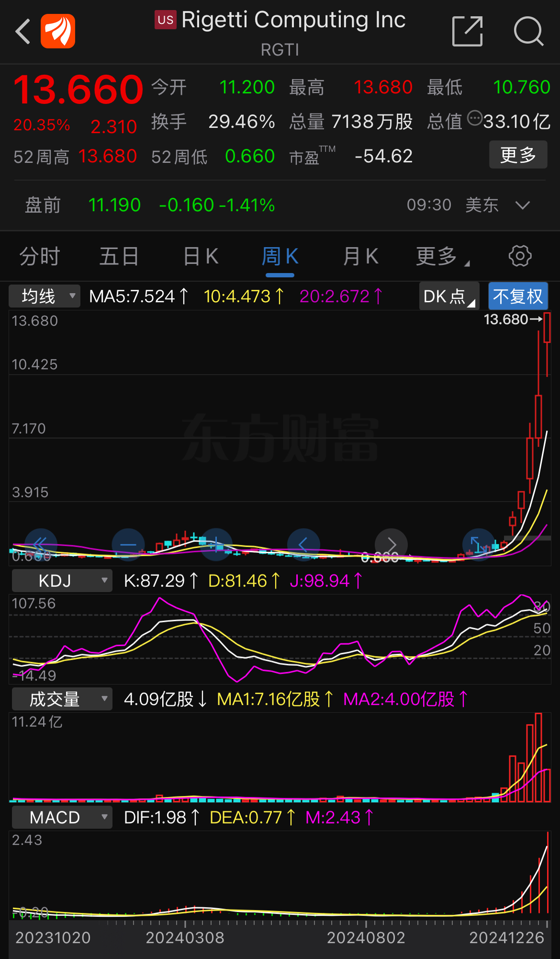The width and height of the screenshot is (560, 959).
Task: Tap the 52周高 13.680 value
Action: (108, 156)
